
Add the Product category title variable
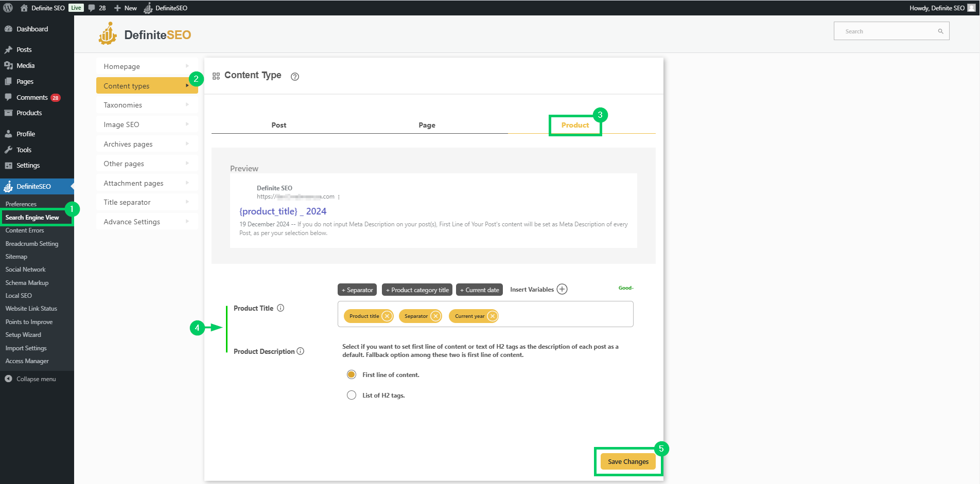pos(417,290)
